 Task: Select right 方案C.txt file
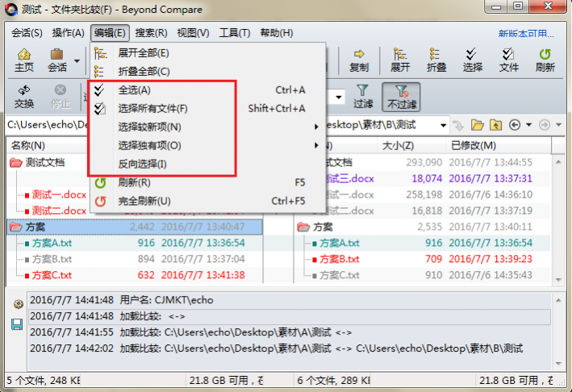340,275
